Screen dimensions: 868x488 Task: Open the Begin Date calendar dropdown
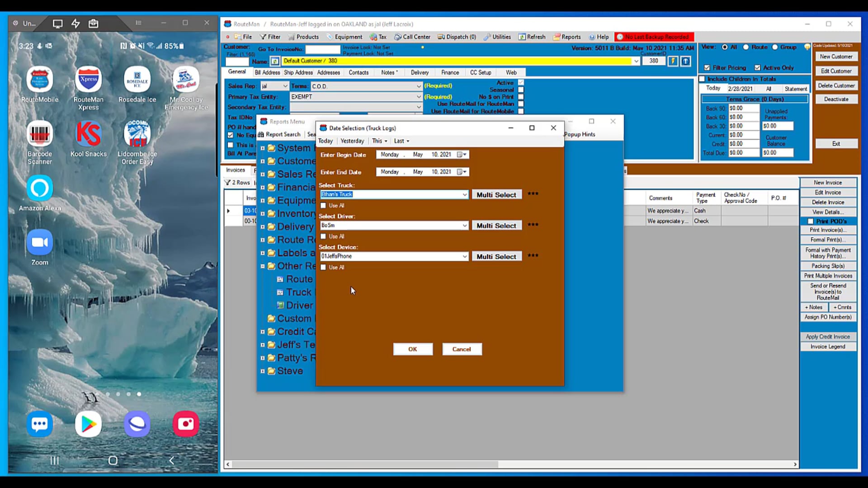(462, 155)
